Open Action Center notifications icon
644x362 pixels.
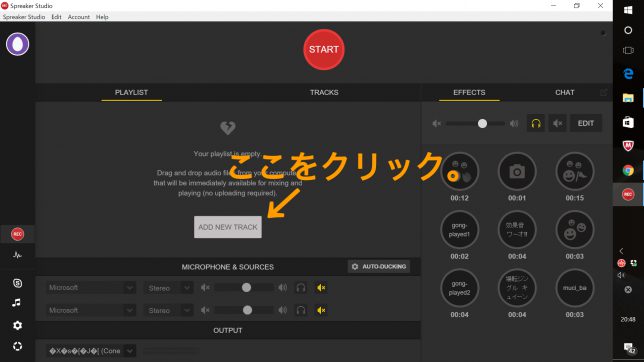[x=629, y=348]
